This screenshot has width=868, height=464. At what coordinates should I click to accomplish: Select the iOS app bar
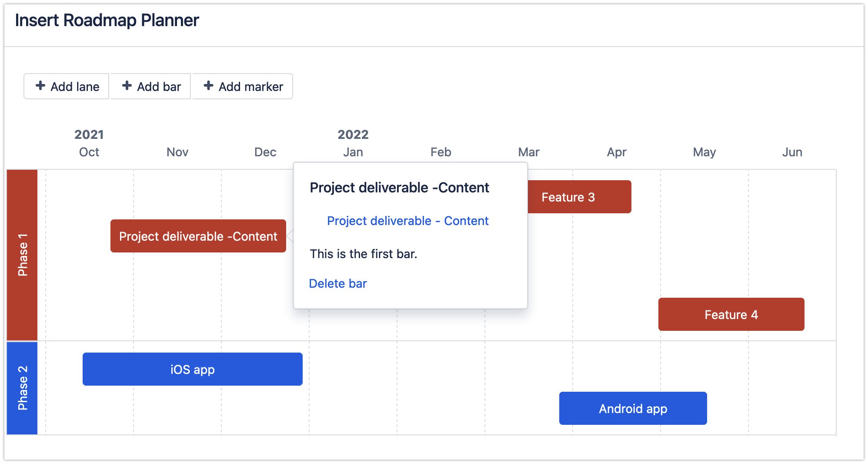coord(192,369)
